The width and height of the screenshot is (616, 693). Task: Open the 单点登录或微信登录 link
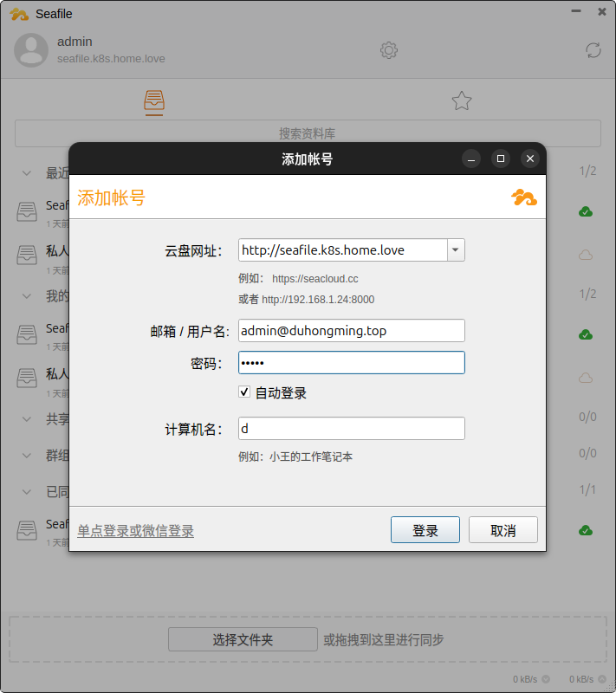click(136, 531)
